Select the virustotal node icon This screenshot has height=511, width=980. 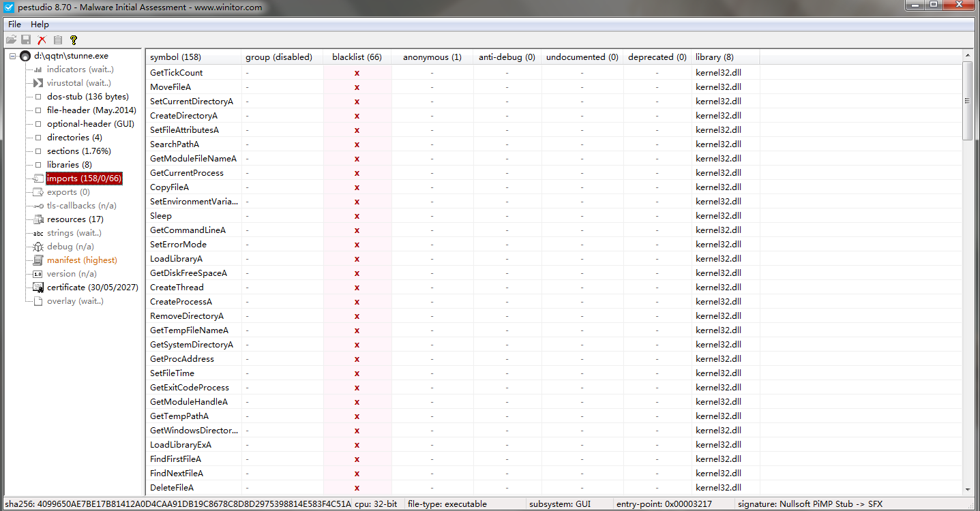pos(38,83)
